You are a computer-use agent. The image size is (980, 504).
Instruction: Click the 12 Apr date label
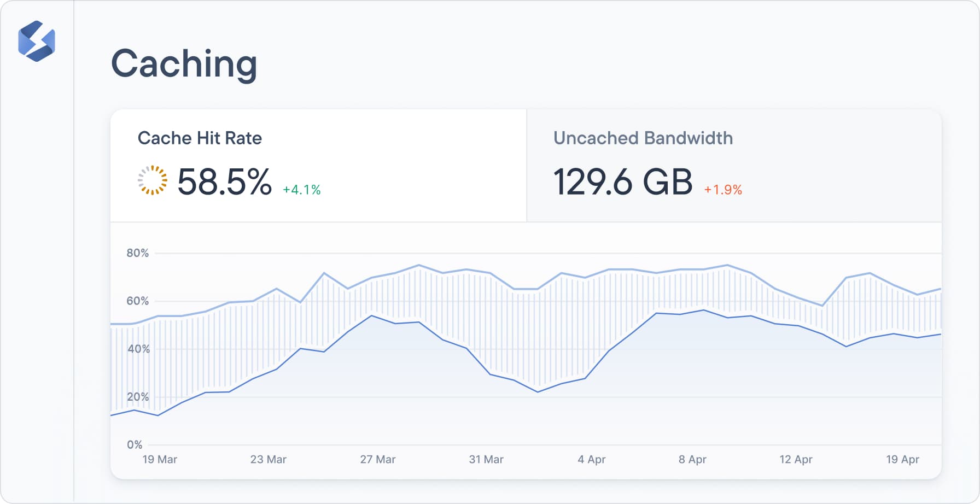pyautogui.click(x=796, y=459)
